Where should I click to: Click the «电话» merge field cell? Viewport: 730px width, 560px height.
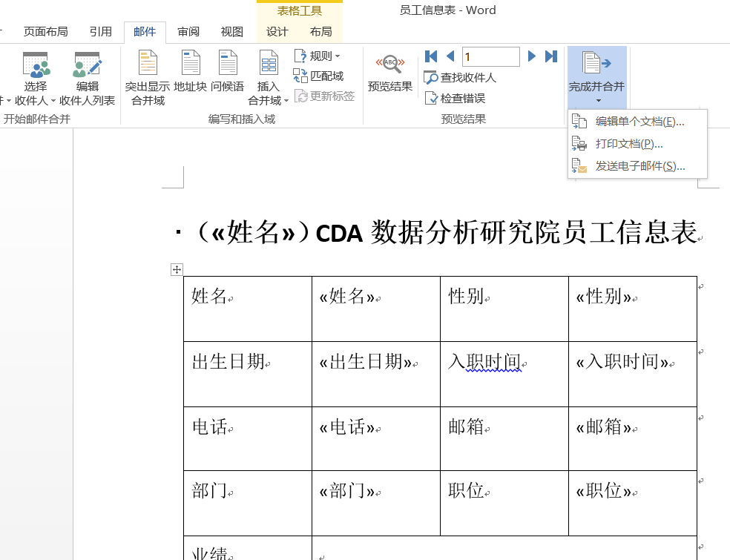[x=376, y=439]
